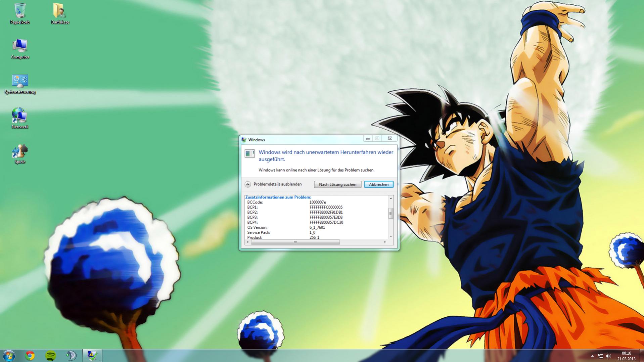
Task: Click the details scroll up arrow
Action: [391, 198]
